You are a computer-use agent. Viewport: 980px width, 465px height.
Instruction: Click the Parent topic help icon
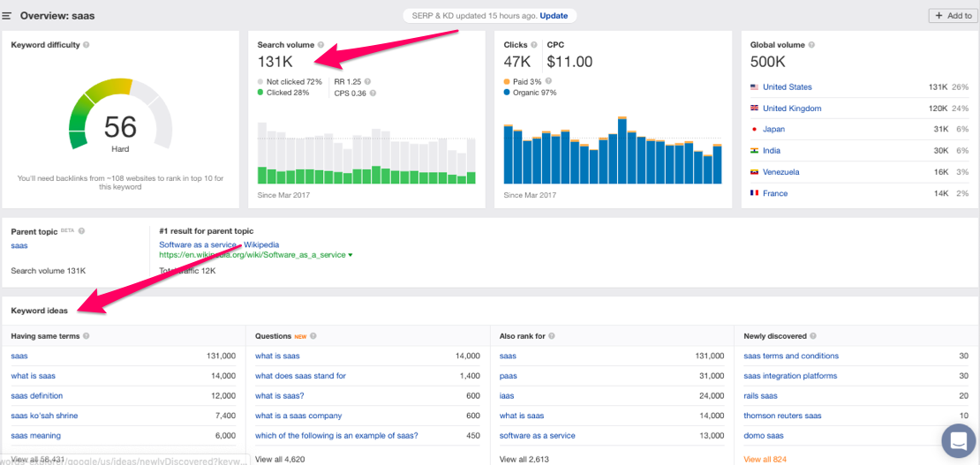[81, 231]
